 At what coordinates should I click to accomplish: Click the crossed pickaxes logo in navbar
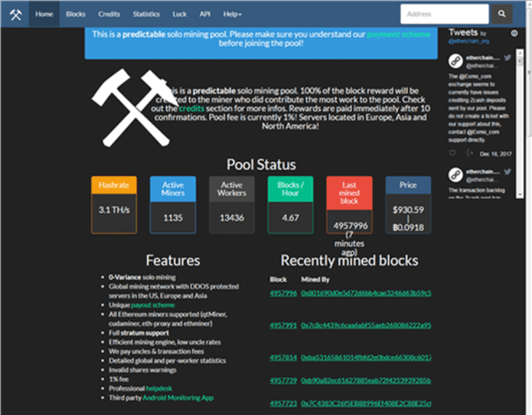tap(15, 14)
